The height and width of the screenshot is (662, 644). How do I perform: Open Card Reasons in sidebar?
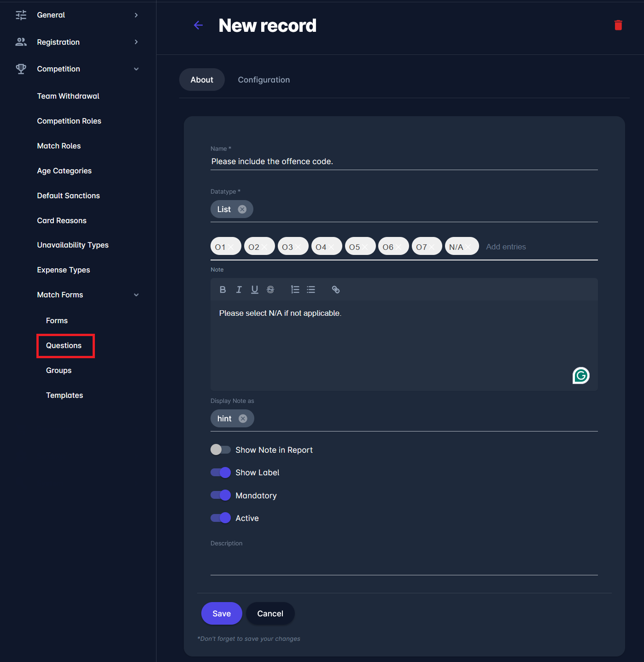62,220
